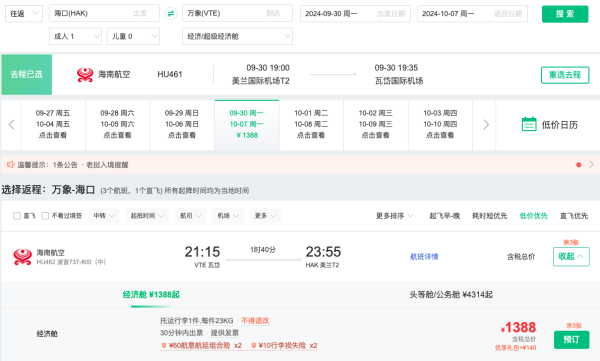Show the previous dates in date strip
Image resolution: width=600 pixels, height=361 pixels.
coord(11,125)
